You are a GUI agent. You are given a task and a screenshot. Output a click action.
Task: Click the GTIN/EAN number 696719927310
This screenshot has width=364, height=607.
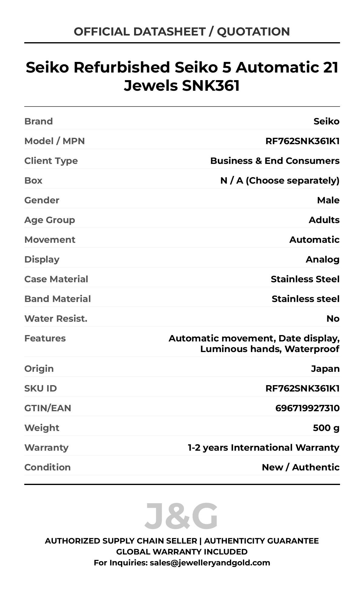(x=307, y=408)
